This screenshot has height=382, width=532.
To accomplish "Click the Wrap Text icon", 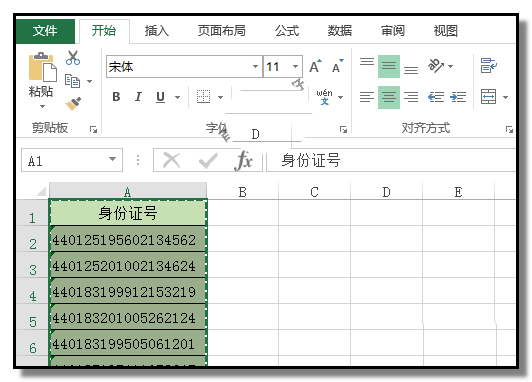I will 489,65.
